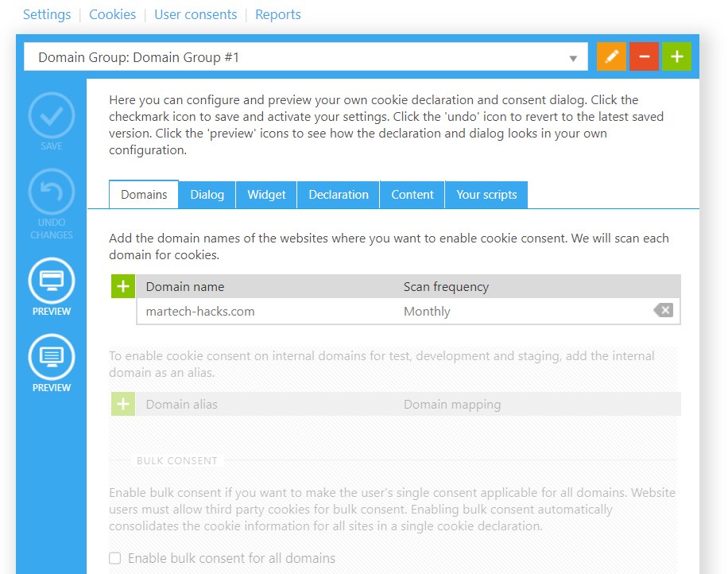Click the BULK CONSENT section heading
The width and height of the screenshot is (728, 574).
177,460
